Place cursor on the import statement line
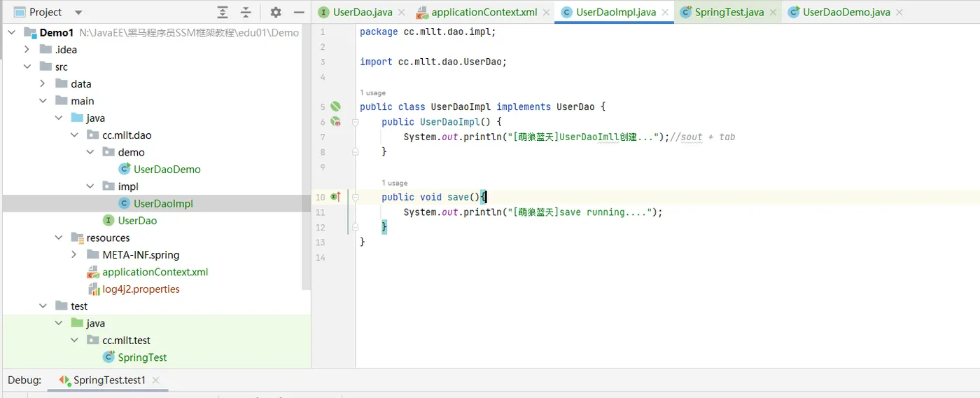Viewport: 980px width, 398px height. coord(433,62)
